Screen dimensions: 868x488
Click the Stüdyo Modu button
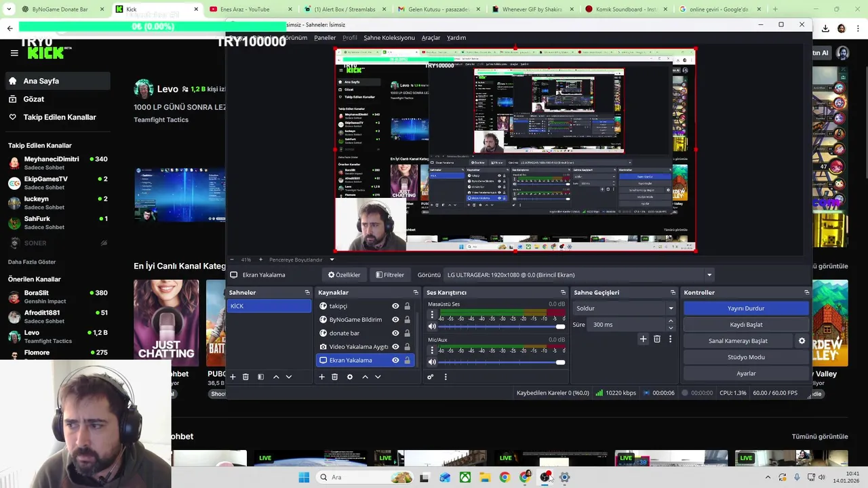[746, 357]
